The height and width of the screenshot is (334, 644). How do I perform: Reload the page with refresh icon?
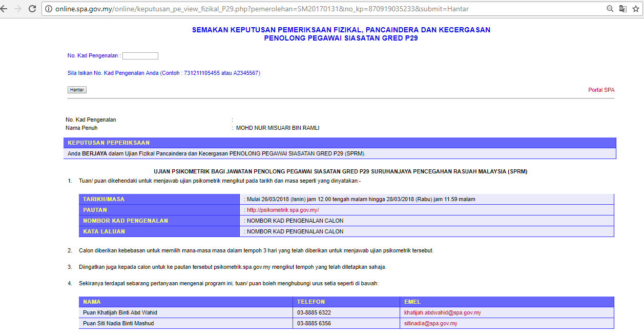(x=32, y=9)
